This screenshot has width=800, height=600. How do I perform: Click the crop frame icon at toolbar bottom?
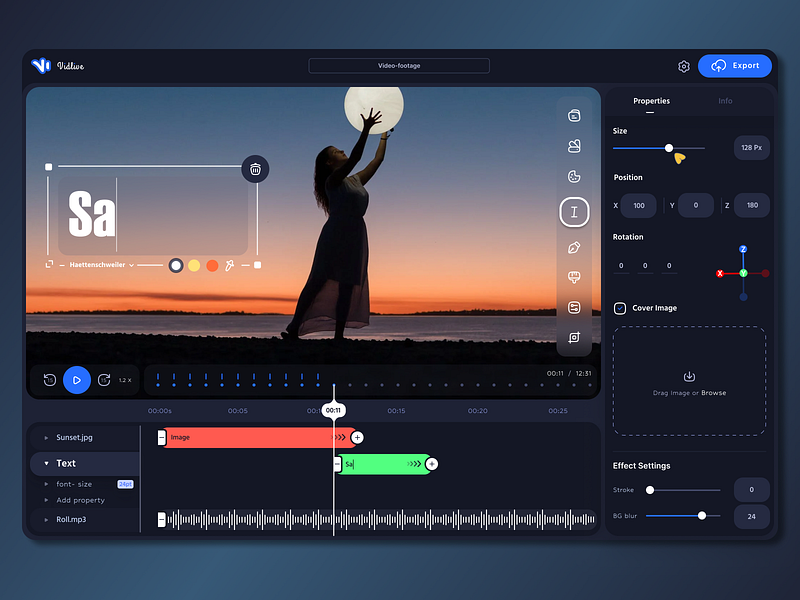[574, 339]
